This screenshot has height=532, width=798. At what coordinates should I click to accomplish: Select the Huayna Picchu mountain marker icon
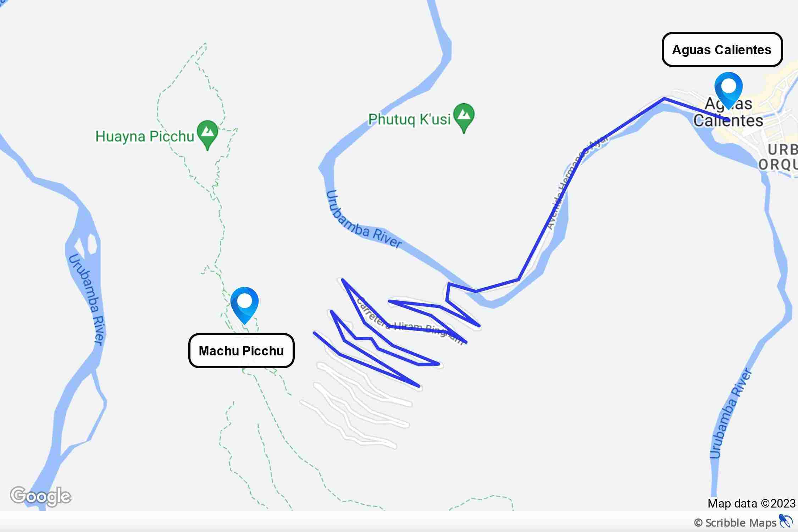(x=208, y=135)
